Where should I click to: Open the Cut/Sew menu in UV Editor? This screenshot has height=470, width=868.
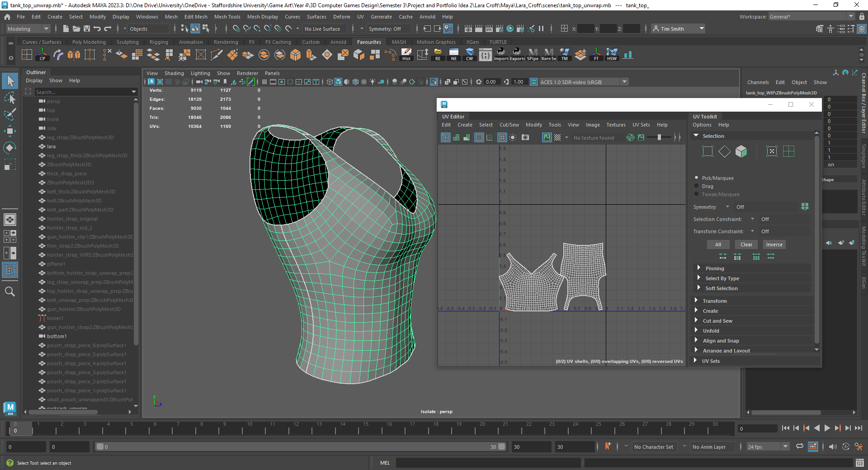pyautogui.click(x=509, y=125)
